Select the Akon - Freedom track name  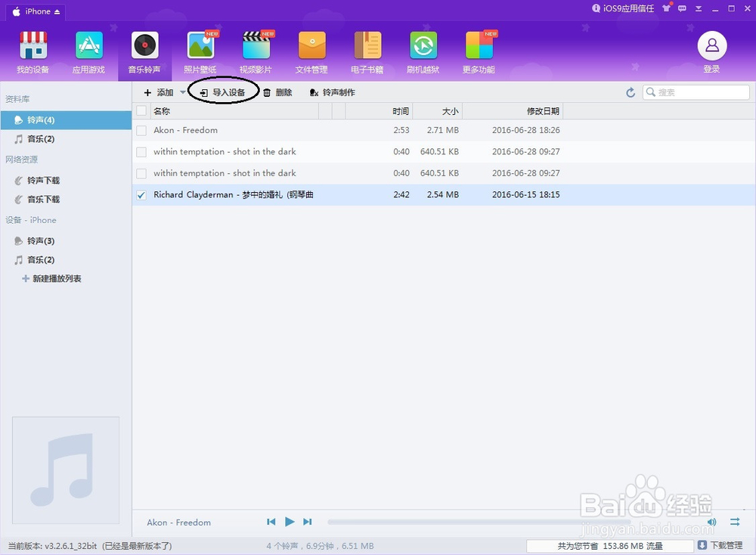point(186,130)
